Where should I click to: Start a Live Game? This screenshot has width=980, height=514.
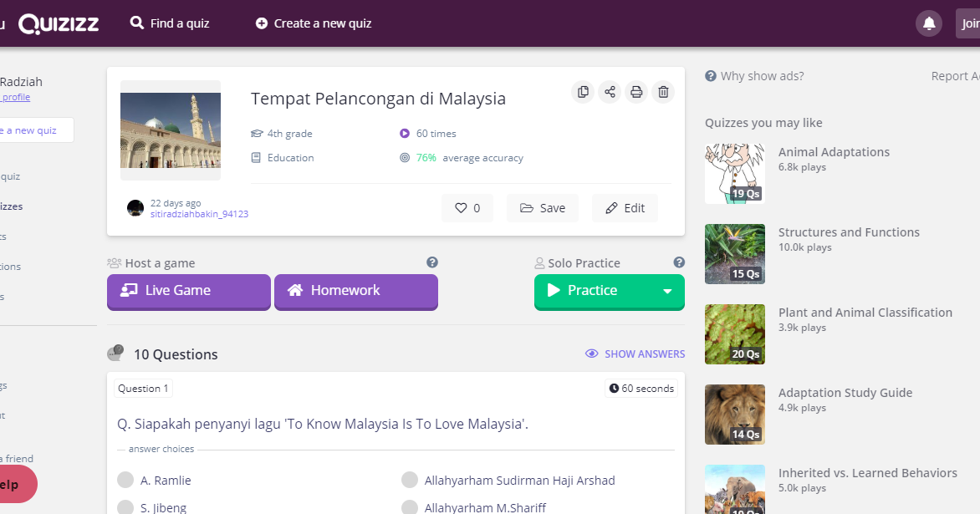click(x=189, y=291)
